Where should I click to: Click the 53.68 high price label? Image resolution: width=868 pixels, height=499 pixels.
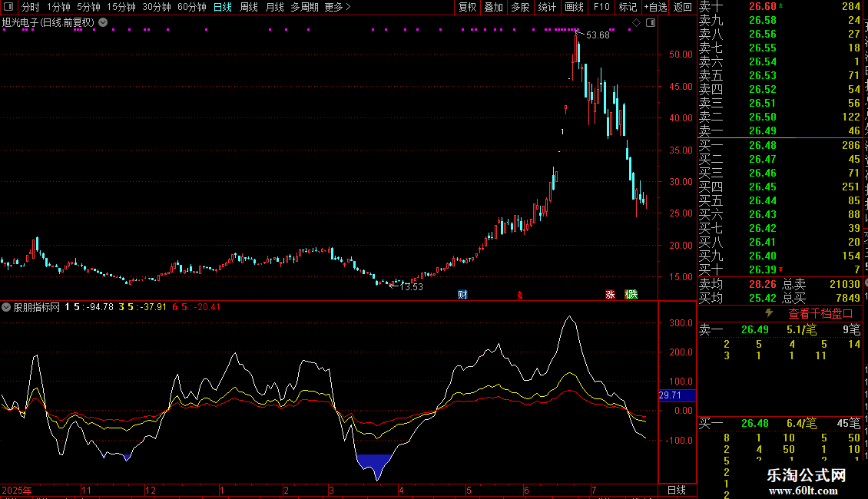[598, 35]
